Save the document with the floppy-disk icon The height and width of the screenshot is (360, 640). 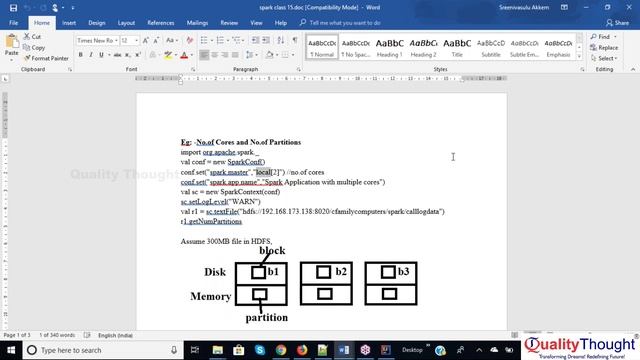tap(13, 8)
